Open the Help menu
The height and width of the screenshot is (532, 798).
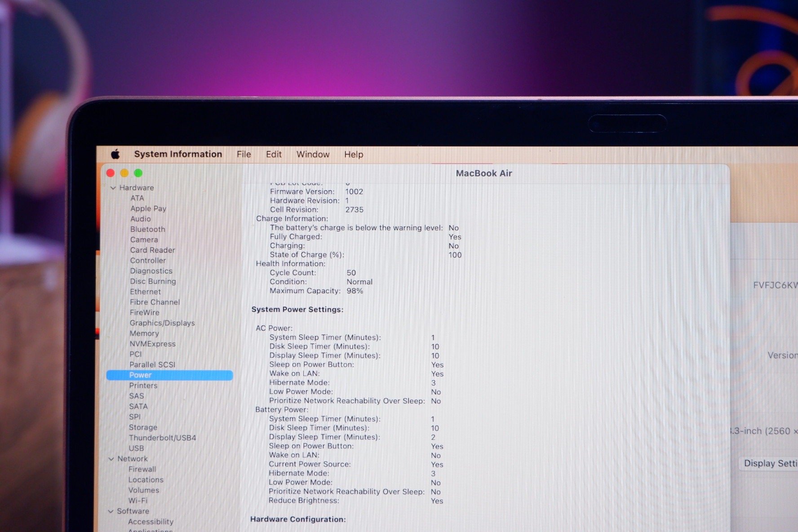click(x=354, y=154)
